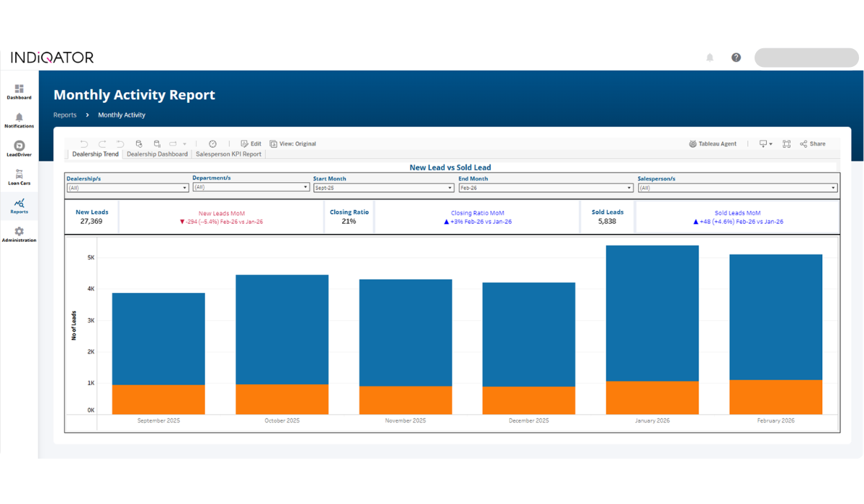Switch to the Dealership Dashboard tab

157,154
